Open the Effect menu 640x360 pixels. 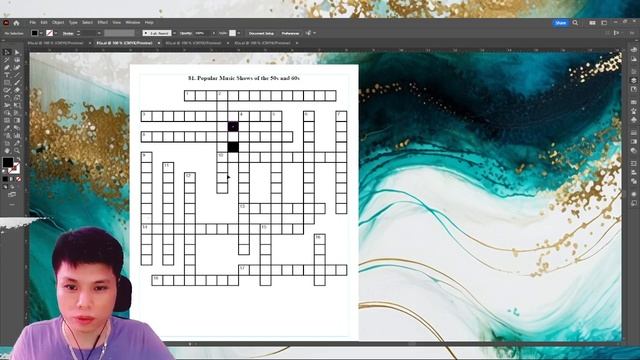pos(102,23)
